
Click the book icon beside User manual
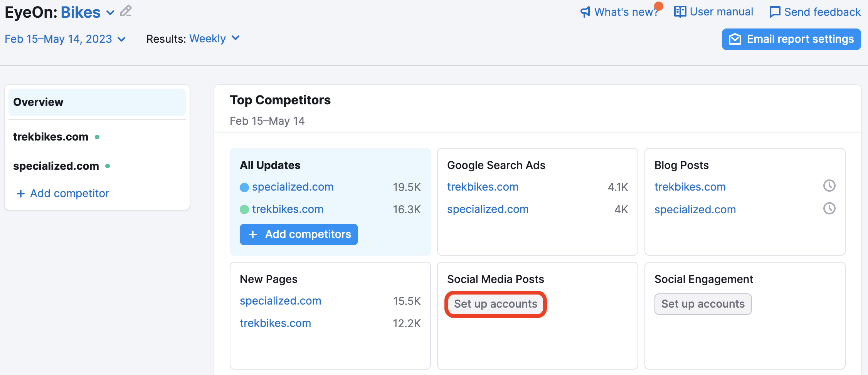tap(680, 12)
